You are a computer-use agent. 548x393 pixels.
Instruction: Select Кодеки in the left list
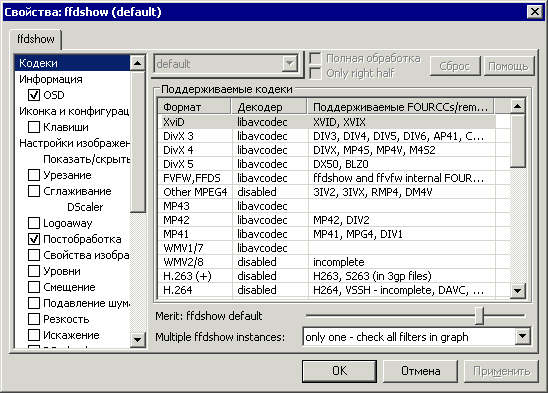(x=73, y=63)
